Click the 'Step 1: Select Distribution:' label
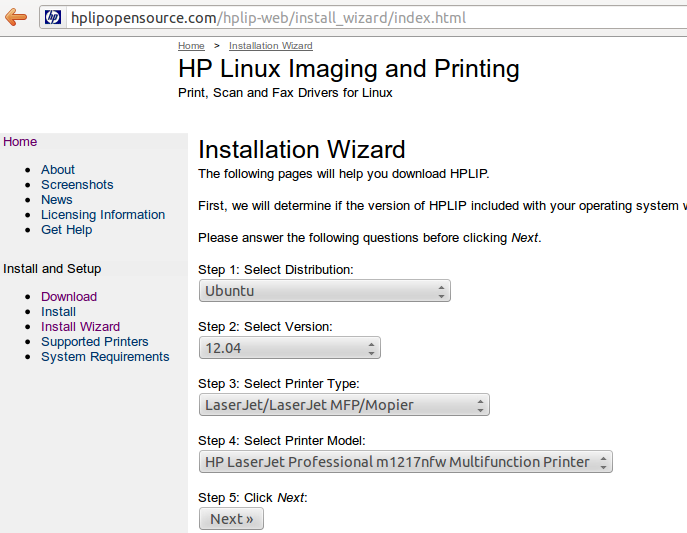This screenshot has height=533, width=687. click(276, 270)
